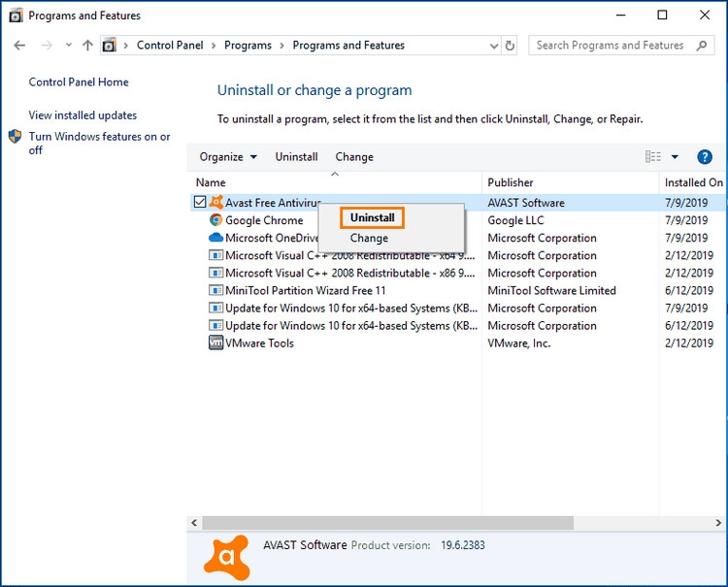Viewport: 728px width, 587px height.
Task: Click product version 19.6.2383 text
Action: click(463, 545)
